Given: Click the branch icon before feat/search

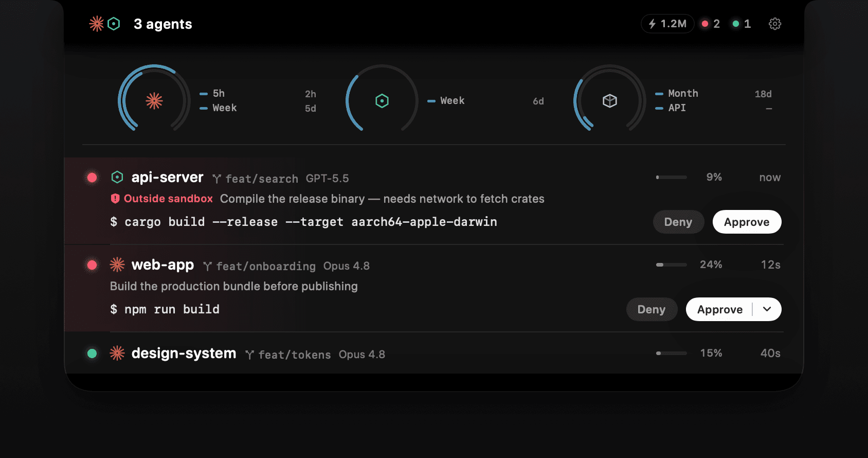Looking at the screenshot, I should (x=217, y=179).
